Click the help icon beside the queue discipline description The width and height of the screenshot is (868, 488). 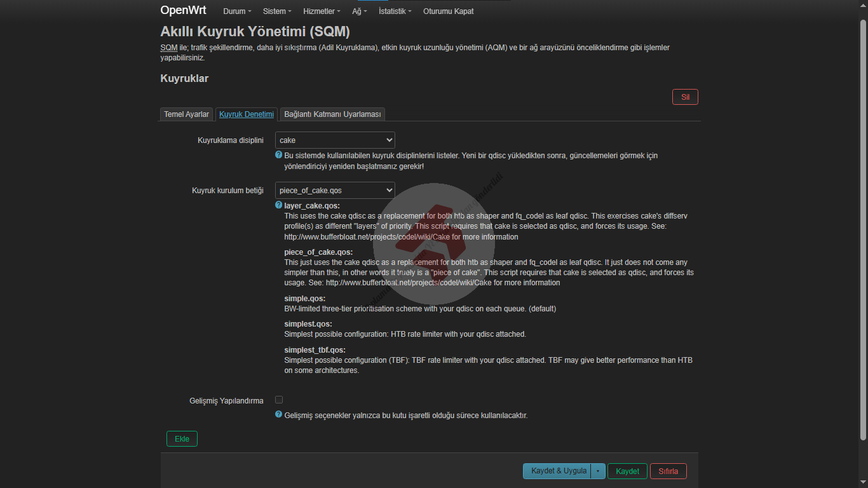click(279, 155)
